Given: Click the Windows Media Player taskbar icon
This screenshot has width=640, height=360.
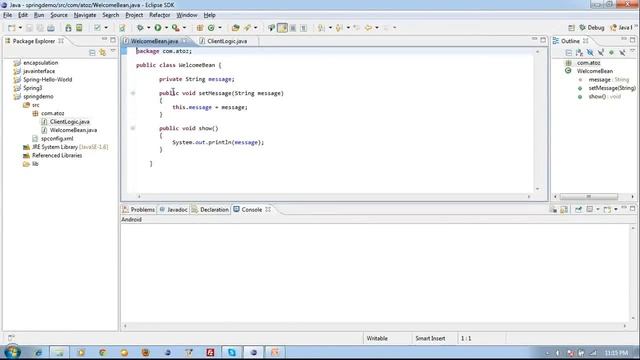Looking at the screenshot, I should click(81, 352).
